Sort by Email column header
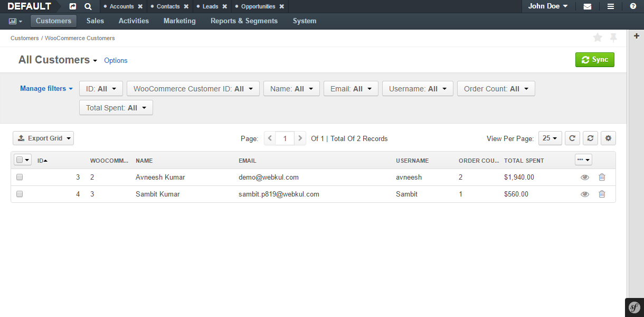Viewport: 644px width, 317px height. coord(247,161)
